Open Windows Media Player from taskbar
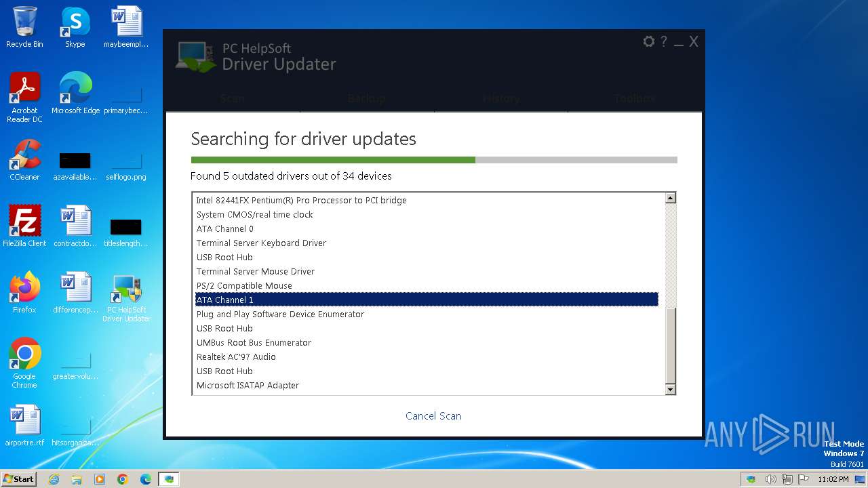Viewport: 868px width, 488px height. click(x=100, y=479)
